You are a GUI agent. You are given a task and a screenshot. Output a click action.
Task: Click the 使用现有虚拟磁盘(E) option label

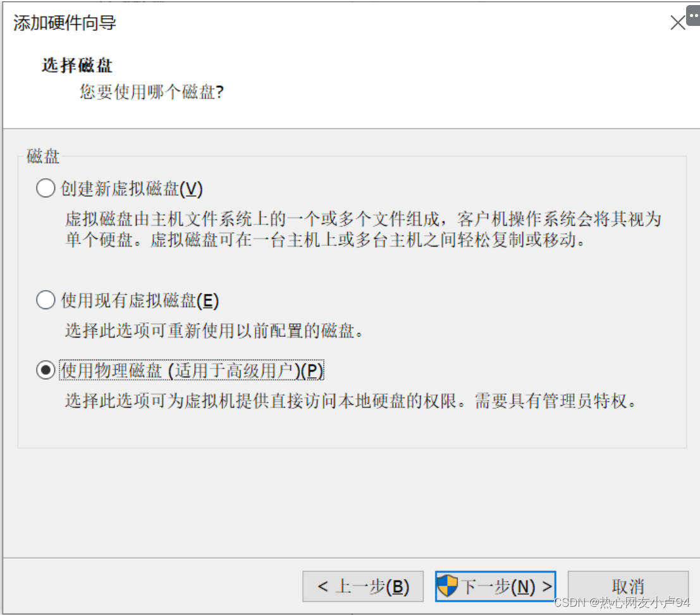coord(140,300)
